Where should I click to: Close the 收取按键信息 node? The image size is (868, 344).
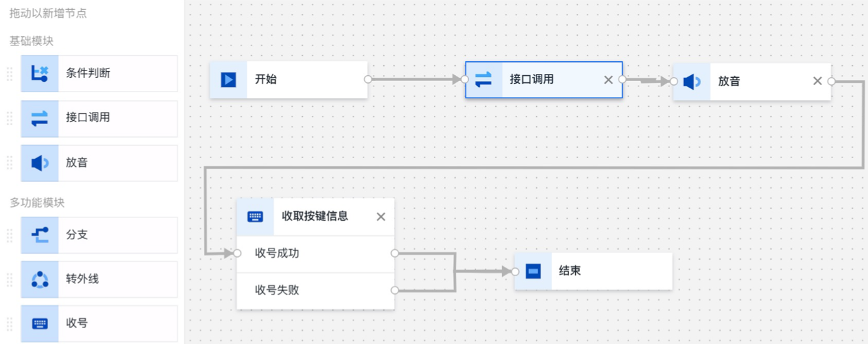[381, 217]
